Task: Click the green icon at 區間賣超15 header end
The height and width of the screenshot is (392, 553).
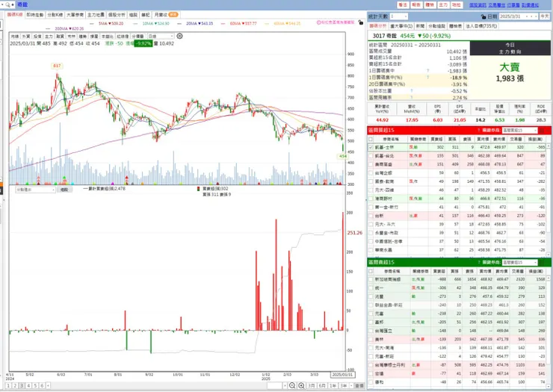Action: [543, 262]
